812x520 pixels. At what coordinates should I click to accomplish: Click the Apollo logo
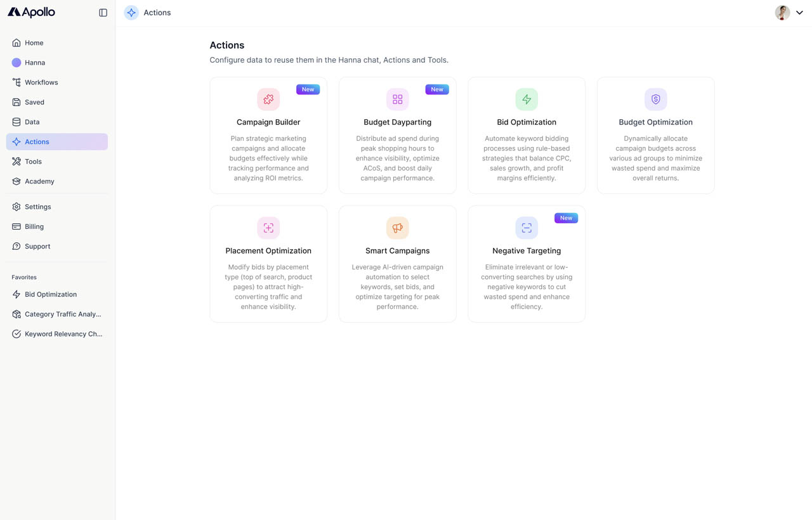32,13
